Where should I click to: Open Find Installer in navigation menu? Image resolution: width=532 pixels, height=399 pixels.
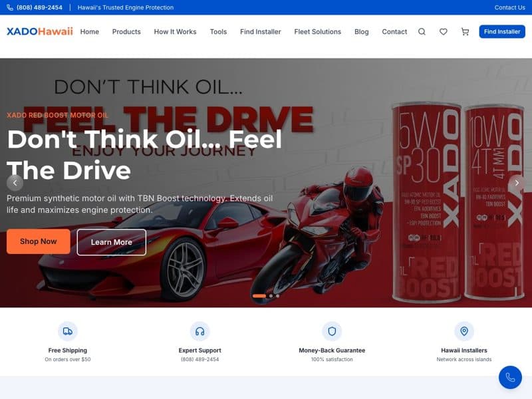click(261, 31)
